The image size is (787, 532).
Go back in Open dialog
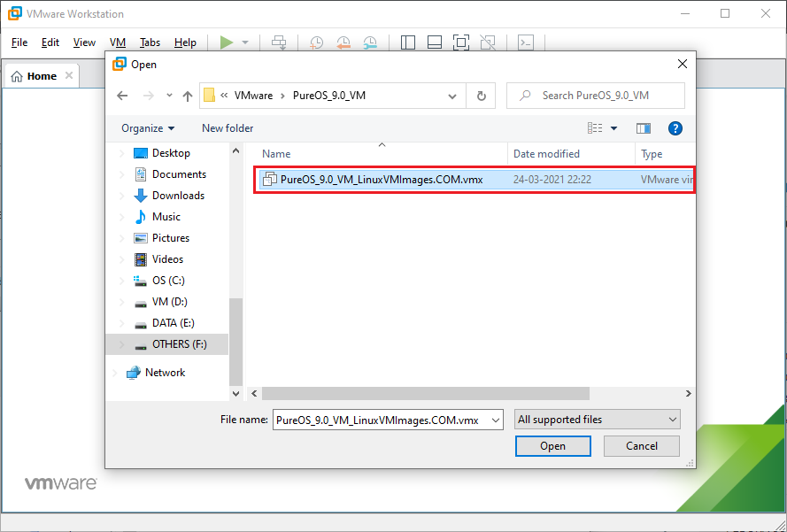pos(122,96)
